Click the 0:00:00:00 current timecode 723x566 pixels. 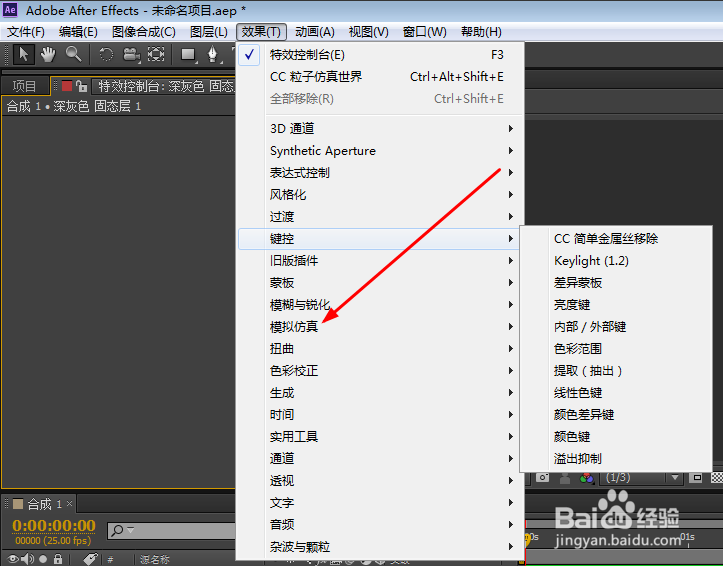pos(54,525)
